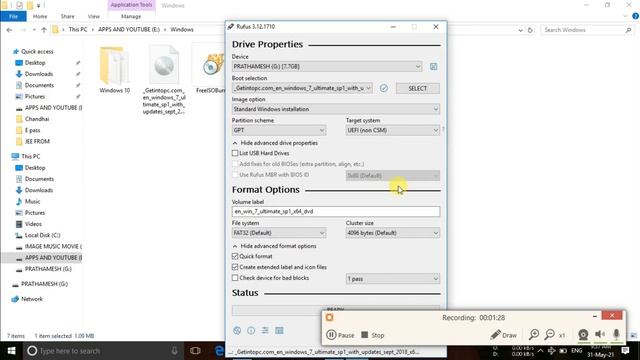The height and width of the screenshot is (360, 640).
Task: Click APPS AND YOUTUBE (E:) breadcrumb
Action: pos(129,30)
